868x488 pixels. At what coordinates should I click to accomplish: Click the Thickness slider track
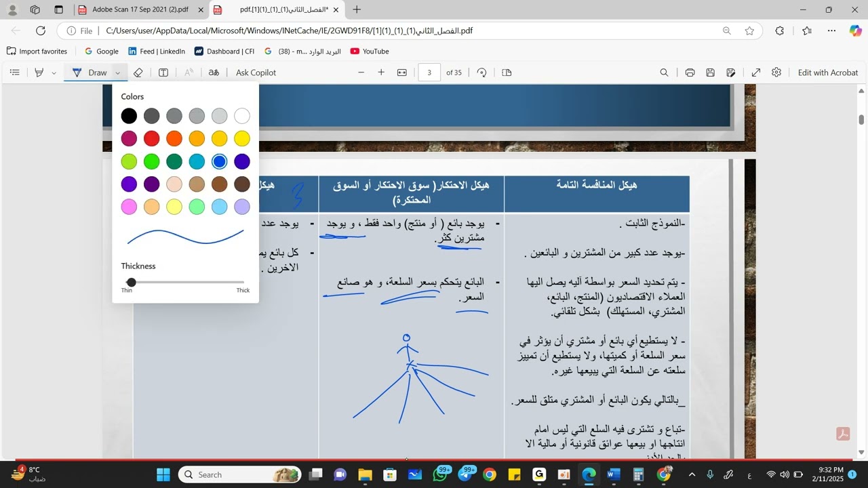pyautogui.click(x=185, y=282)
